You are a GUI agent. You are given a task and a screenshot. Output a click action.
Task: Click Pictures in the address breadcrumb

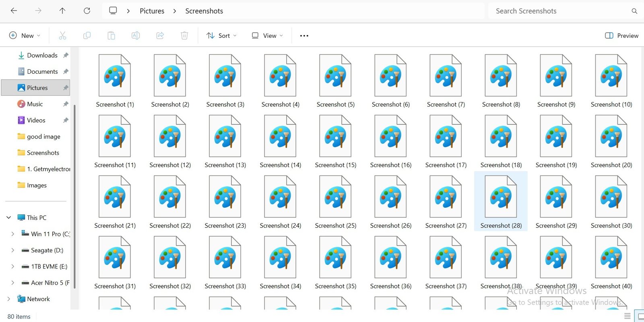(x=152, y=11)
